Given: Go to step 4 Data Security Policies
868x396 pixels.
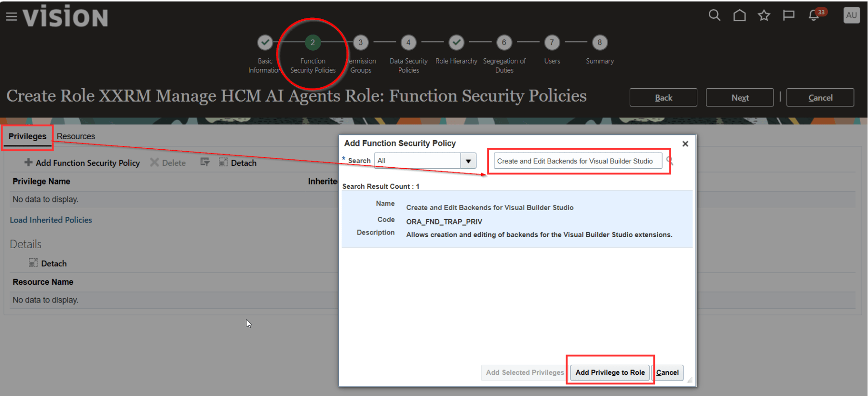Looking at the screenshot, I should (408, 43).
